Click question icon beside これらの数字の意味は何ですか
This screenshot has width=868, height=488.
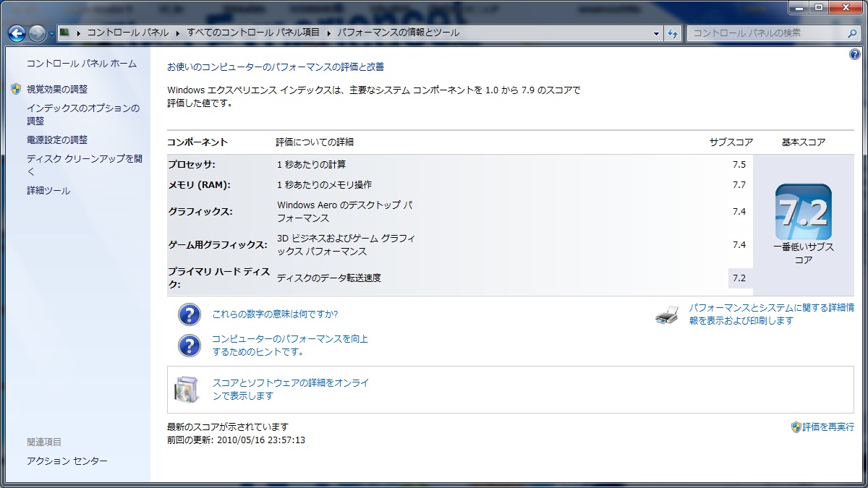[x=190, y=315]
